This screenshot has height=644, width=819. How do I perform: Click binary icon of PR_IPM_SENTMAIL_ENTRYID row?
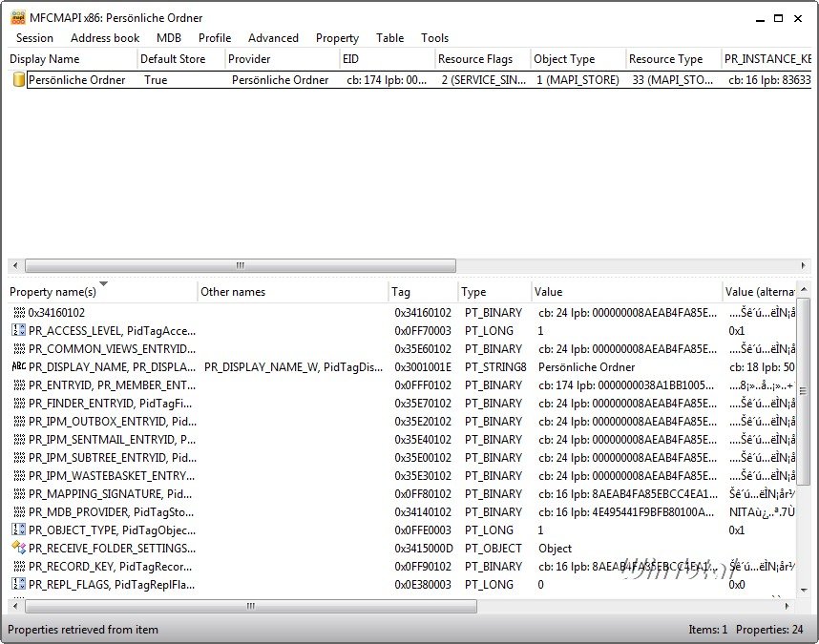(19, 440)
